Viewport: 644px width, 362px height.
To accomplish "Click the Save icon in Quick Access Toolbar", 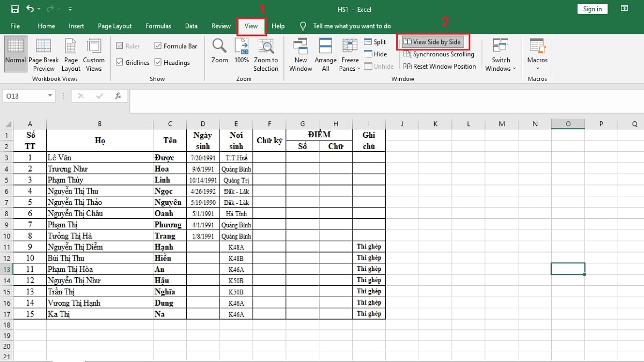I will (x=14, y=8).
